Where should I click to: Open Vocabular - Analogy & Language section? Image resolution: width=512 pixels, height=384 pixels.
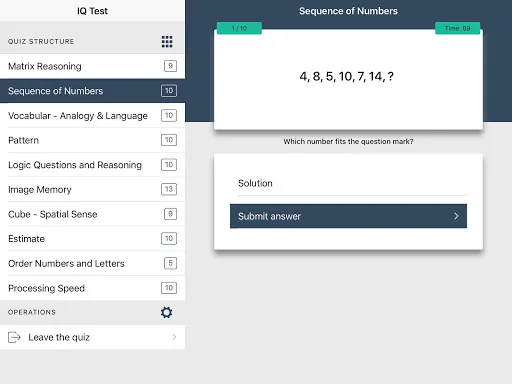[92, 115]
